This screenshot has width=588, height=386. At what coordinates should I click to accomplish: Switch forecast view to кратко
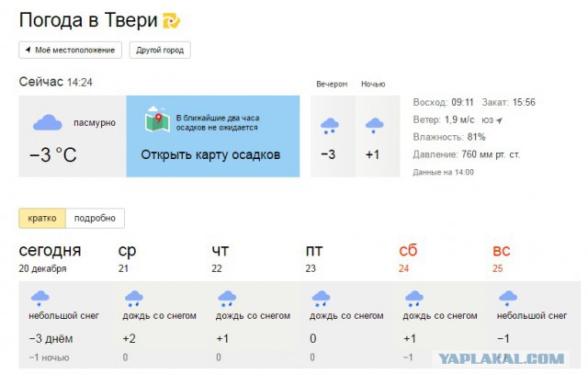coord(42,219)
